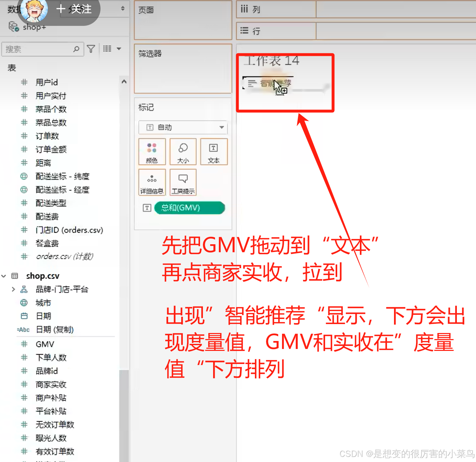Image resolution: width=476 pixels, height=462 pixels.
Task: Click the 总和(GMV) green pill
Action: (x=190, y=208)
